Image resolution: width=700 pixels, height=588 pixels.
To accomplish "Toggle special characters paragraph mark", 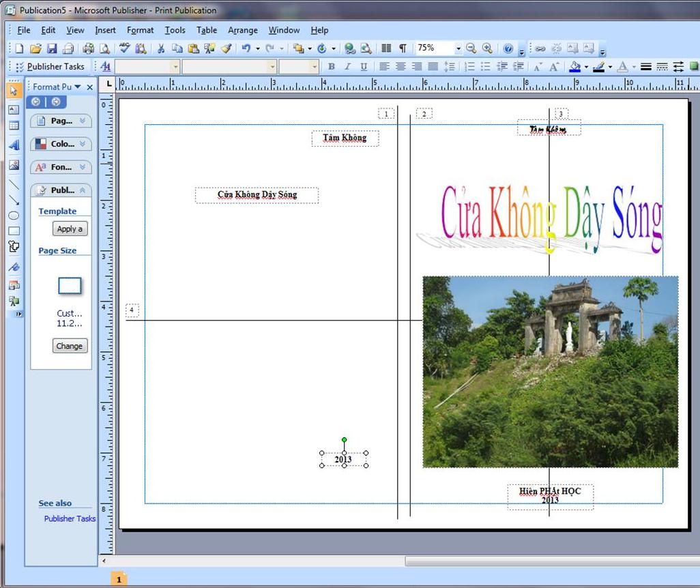I will tap(403, 48).
